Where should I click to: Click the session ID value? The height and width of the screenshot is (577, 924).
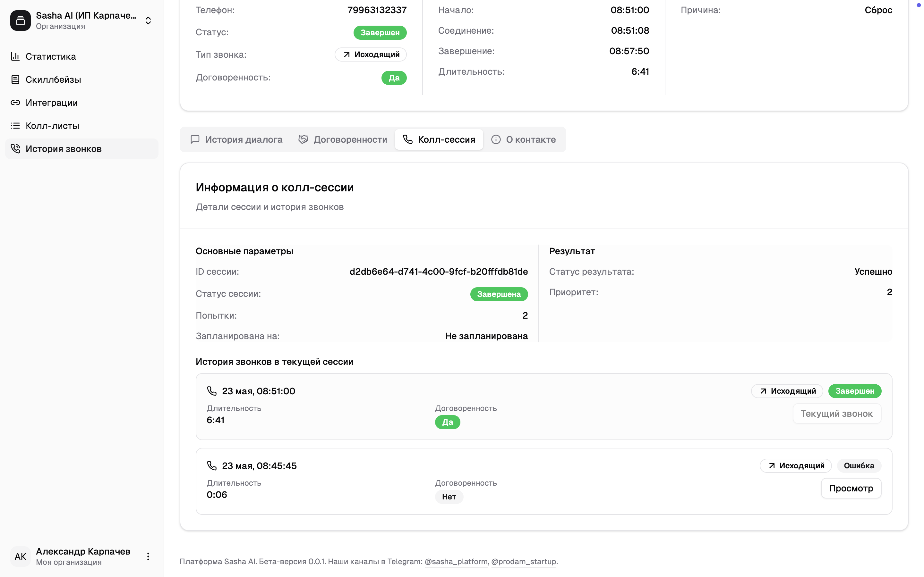(x=438, y=272)
